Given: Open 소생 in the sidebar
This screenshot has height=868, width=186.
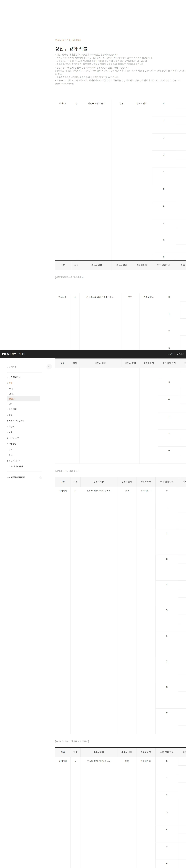Looking at the screenshot, I should click(10, 455).
